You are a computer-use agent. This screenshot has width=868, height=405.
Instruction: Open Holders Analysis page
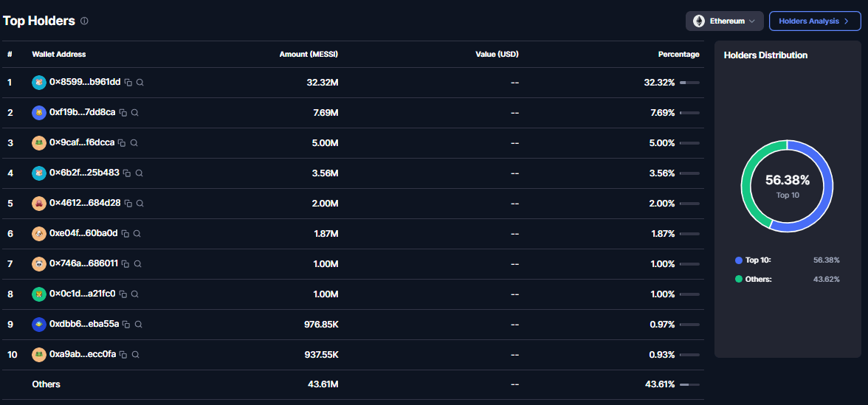815,21
